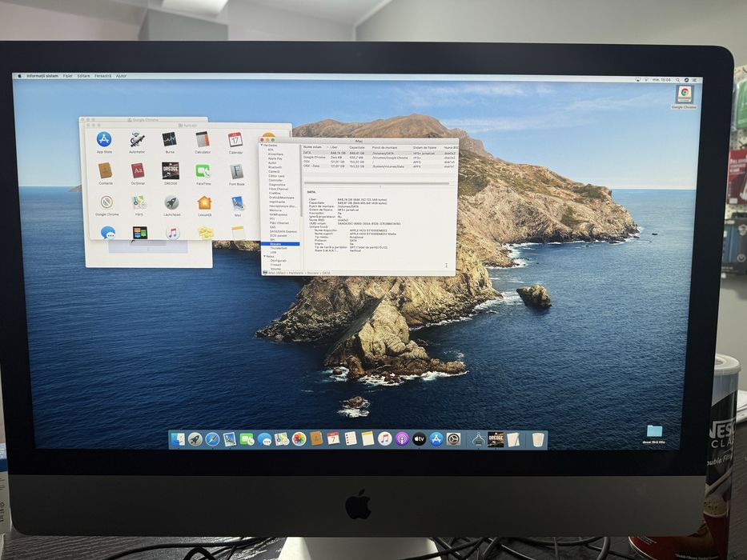The image size is (747, 560).
Task: Collapse the Hardware section triangle
Action: [x=263, y=146]
